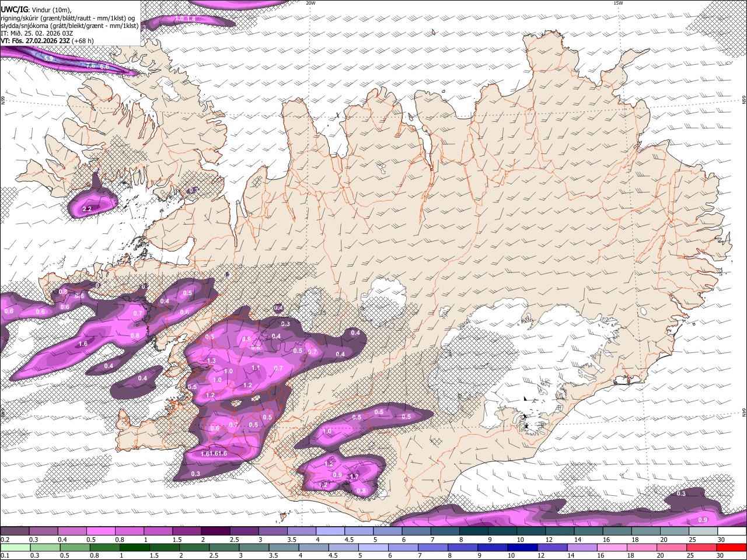Click the bright pink 0.5 swatch in purple scale
Screen dimensions: 747x560
coord(100,531)
